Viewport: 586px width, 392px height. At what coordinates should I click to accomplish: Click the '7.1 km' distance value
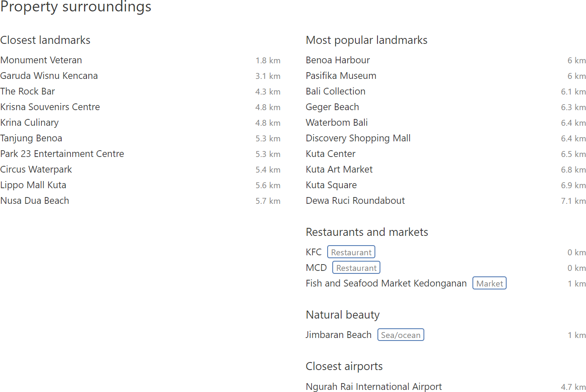(573, 201)
